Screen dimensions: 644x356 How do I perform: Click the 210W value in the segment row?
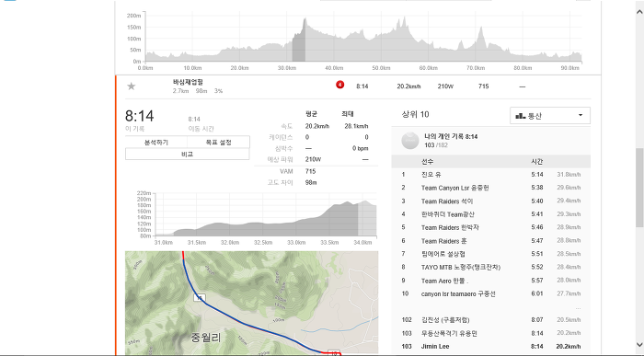tap(445, 86)
